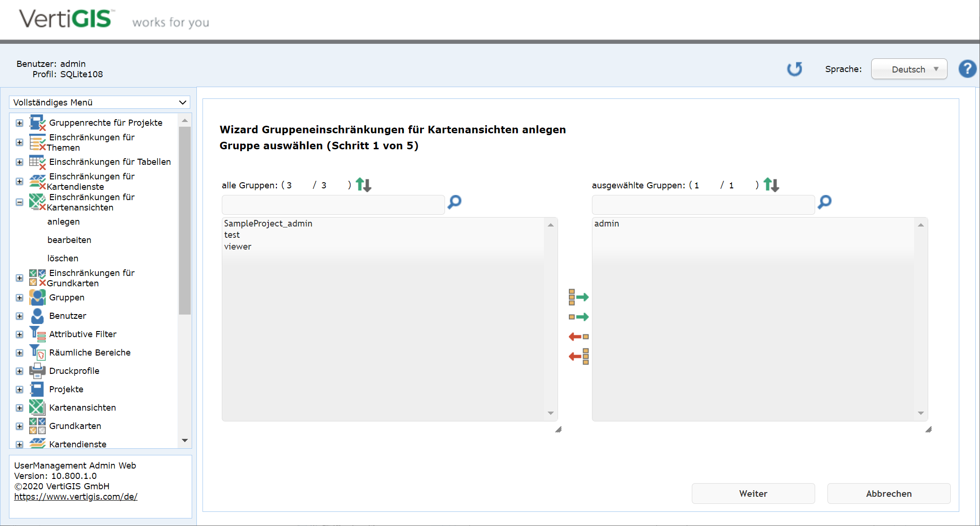Sort ausgewählte Gruppen list with arrows icon
The width and height of the screenshot is (980, 526).
[x=771, y=185]
